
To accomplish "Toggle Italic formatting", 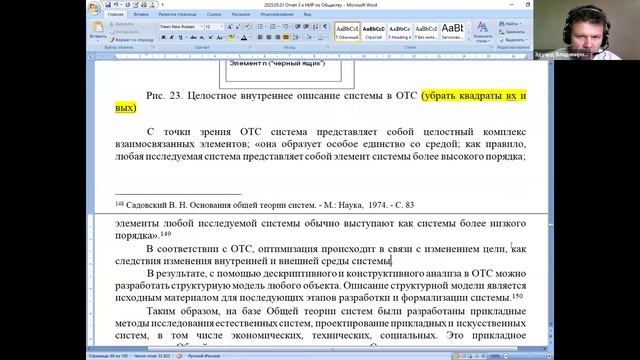I will tap(171, 37).
